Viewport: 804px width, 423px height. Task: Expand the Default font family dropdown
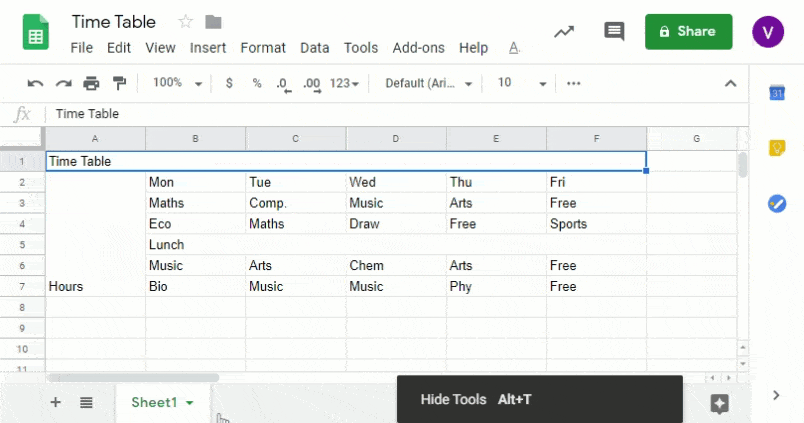click(x=429, y=83)
